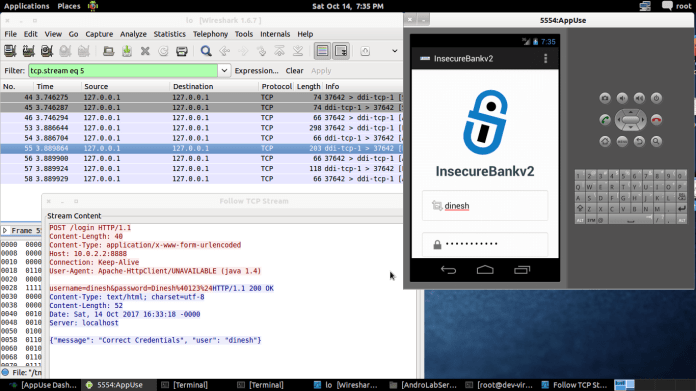Print packets using the printer icon

182,51
